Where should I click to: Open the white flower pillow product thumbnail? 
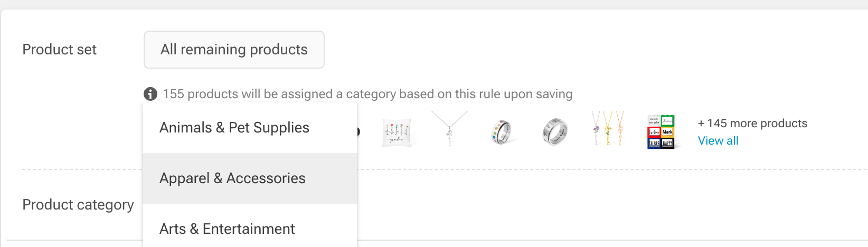397,131
